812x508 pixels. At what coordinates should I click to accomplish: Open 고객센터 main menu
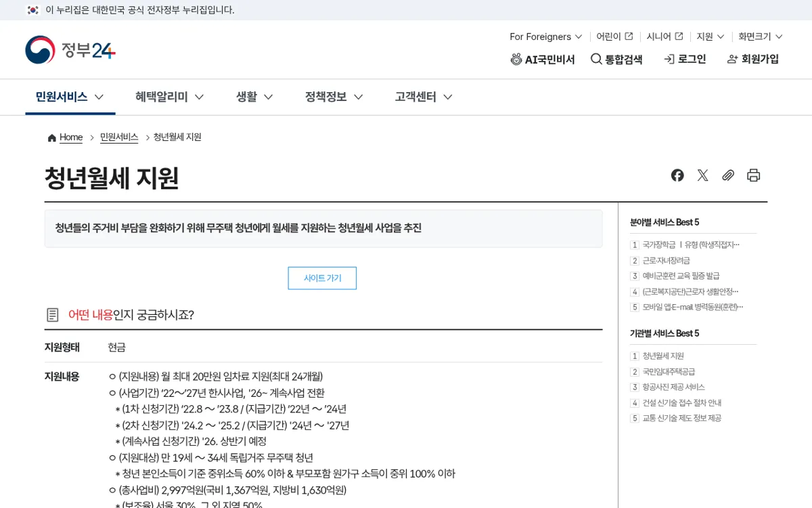coord(424,97)
